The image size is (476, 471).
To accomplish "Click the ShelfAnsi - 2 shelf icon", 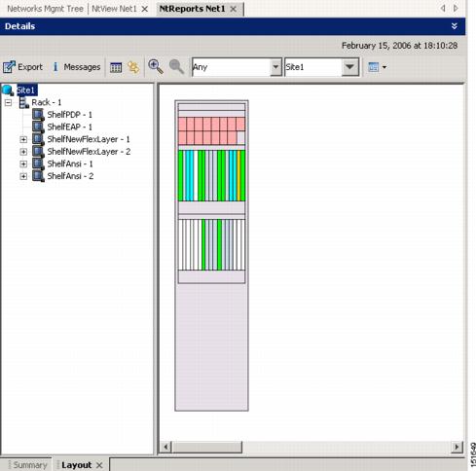I will point(38,176).
